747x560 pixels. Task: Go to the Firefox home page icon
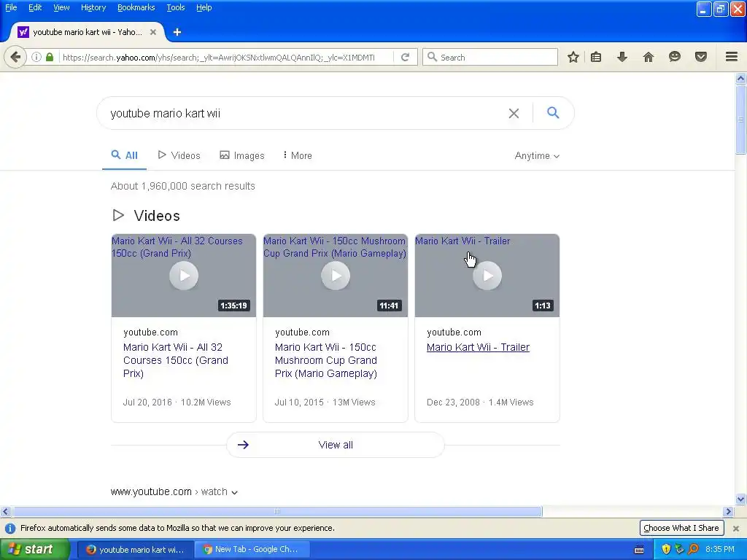click(x=649, y=57)
